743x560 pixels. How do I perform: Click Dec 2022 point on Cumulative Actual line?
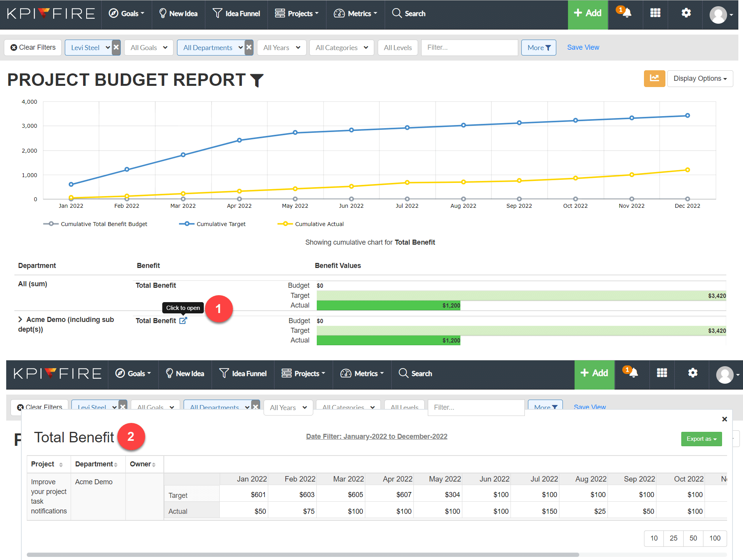(687, 170)
